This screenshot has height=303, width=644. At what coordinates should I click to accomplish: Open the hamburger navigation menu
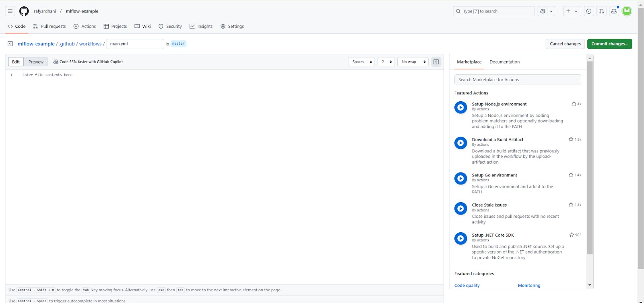tap(10, 11)
